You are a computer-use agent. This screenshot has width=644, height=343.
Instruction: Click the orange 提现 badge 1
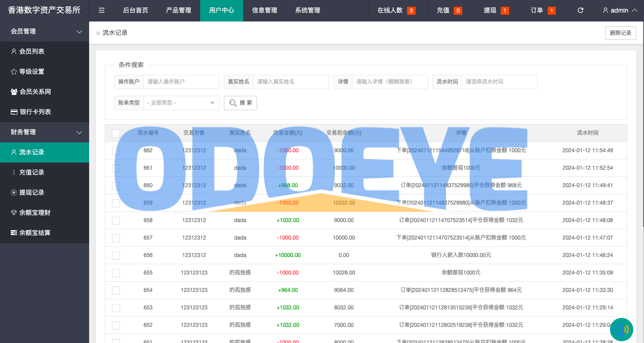[x=505, y=11]
